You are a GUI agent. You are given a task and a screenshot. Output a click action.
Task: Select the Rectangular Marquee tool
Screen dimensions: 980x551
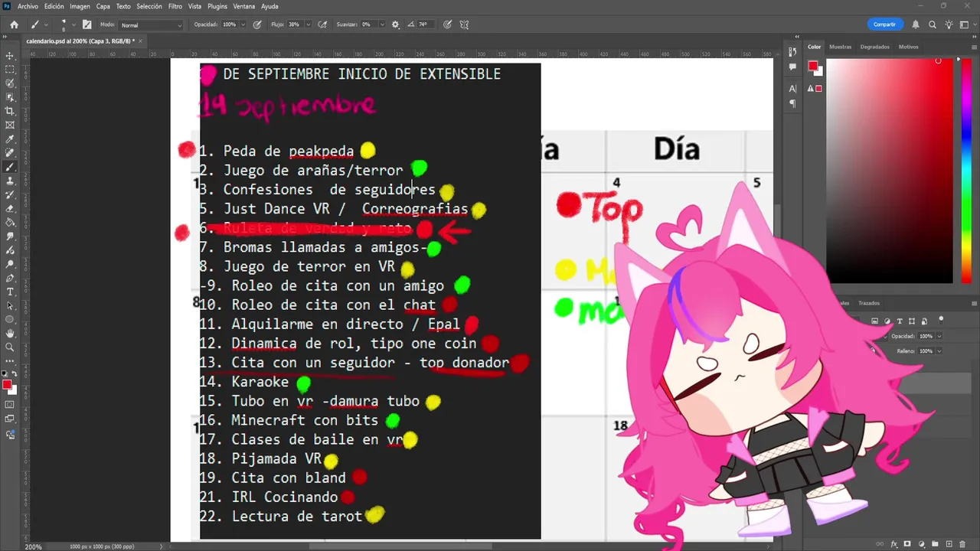coord(10,70)
